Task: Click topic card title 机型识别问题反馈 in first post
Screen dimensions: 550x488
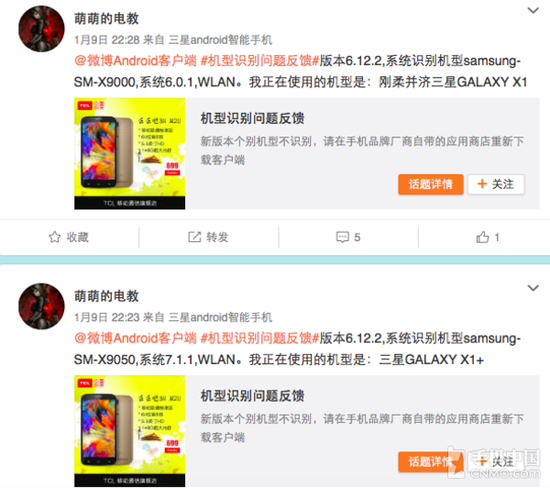Action: point(253,118)
